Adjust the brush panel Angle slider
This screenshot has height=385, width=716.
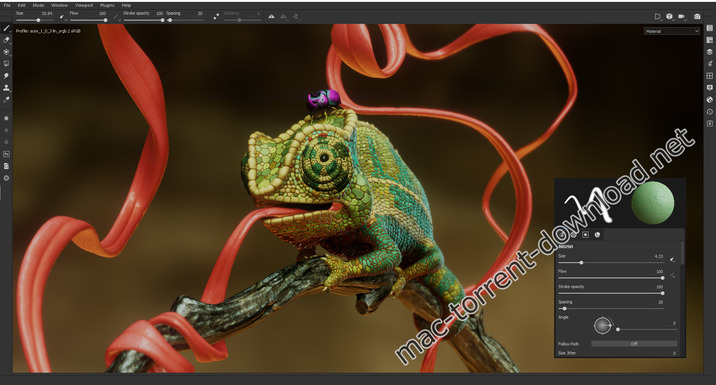[646, 329]
